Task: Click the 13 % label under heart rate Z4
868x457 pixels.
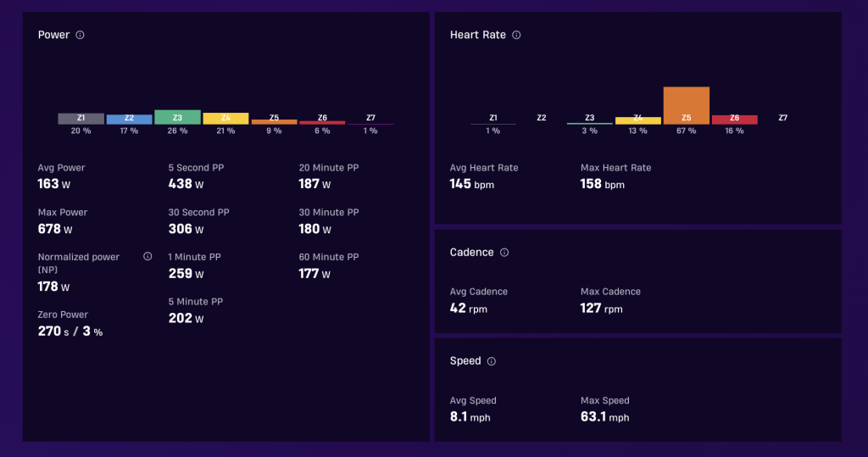Action: [637, 131]
